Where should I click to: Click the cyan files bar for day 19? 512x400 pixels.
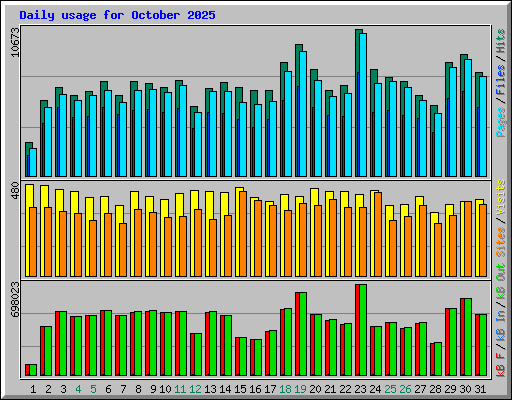coord(303,114)
